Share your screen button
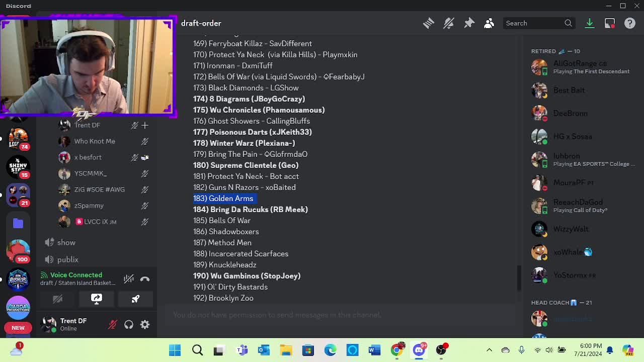 coord(97,299)
